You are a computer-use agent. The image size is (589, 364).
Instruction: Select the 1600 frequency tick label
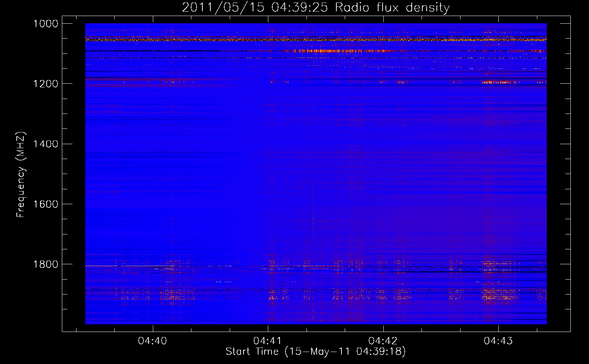coord(46,204)
